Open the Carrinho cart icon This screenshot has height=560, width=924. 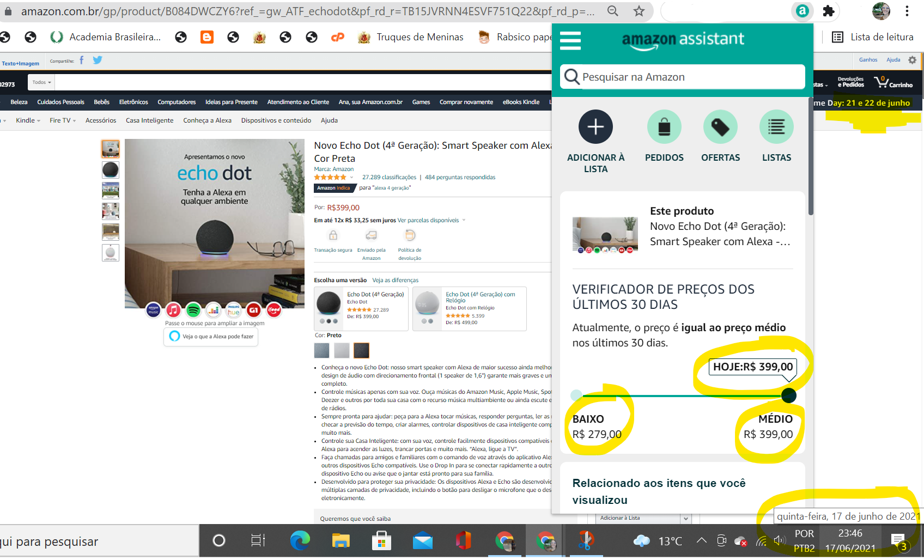(893, 83)
